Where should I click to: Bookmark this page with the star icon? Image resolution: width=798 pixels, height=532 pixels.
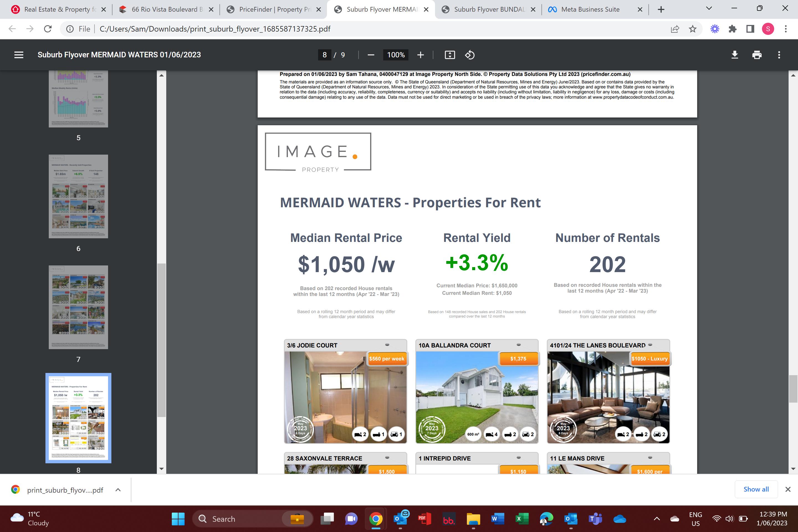pos(692,29)
